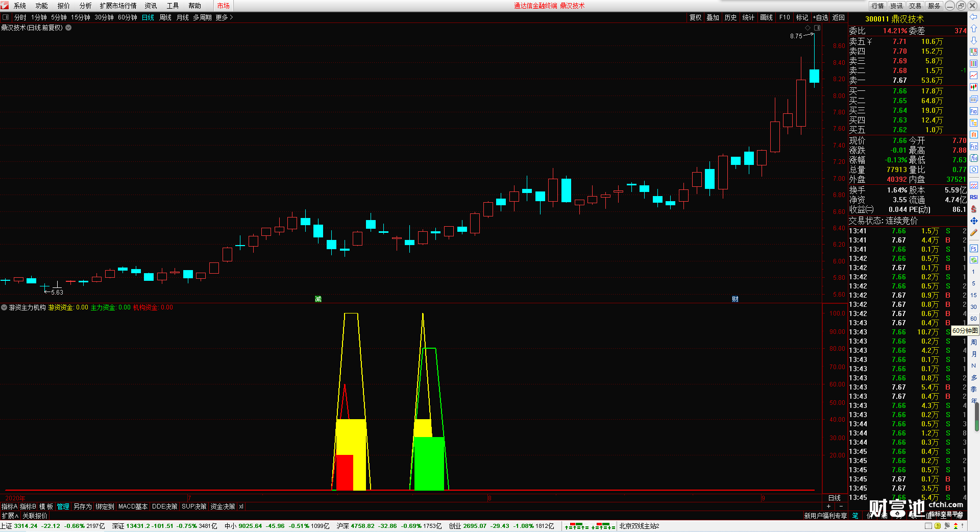Click the wavy lines indicator icon
Image resolution: width=980 pixels, height=532 pixels.
point(974,185)
